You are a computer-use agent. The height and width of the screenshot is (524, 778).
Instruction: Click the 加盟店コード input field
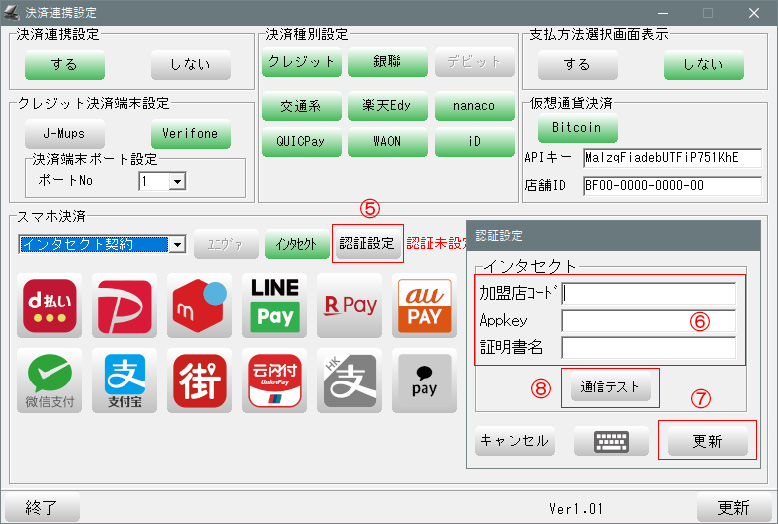click(x=649, y=293)
